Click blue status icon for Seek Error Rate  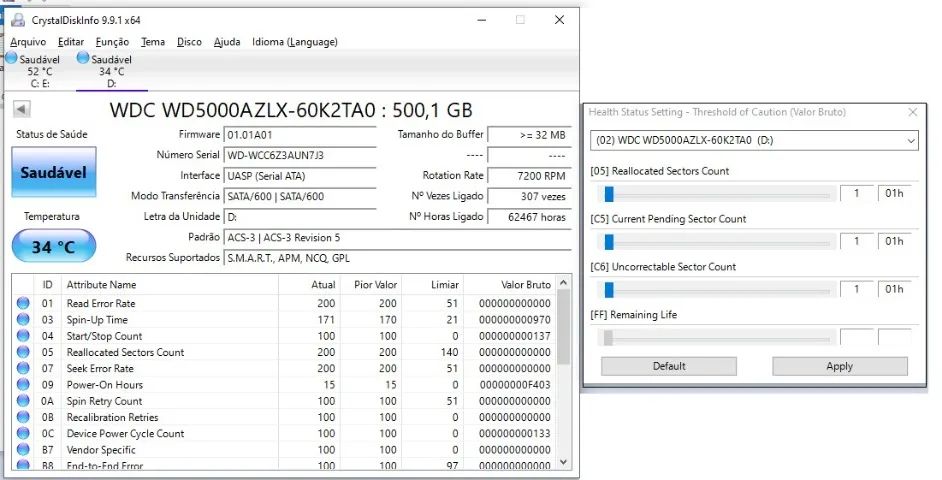[23, 368]
